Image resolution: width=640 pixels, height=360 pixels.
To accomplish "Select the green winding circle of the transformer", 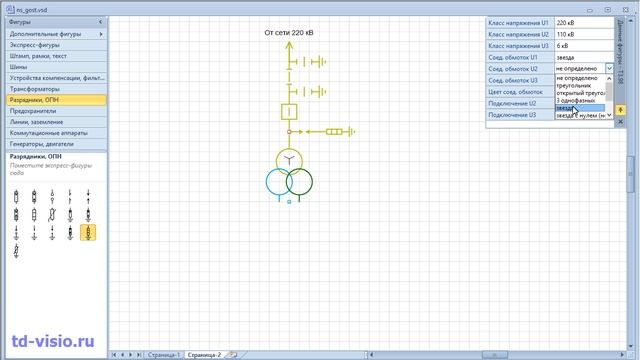I will point(300,182).
